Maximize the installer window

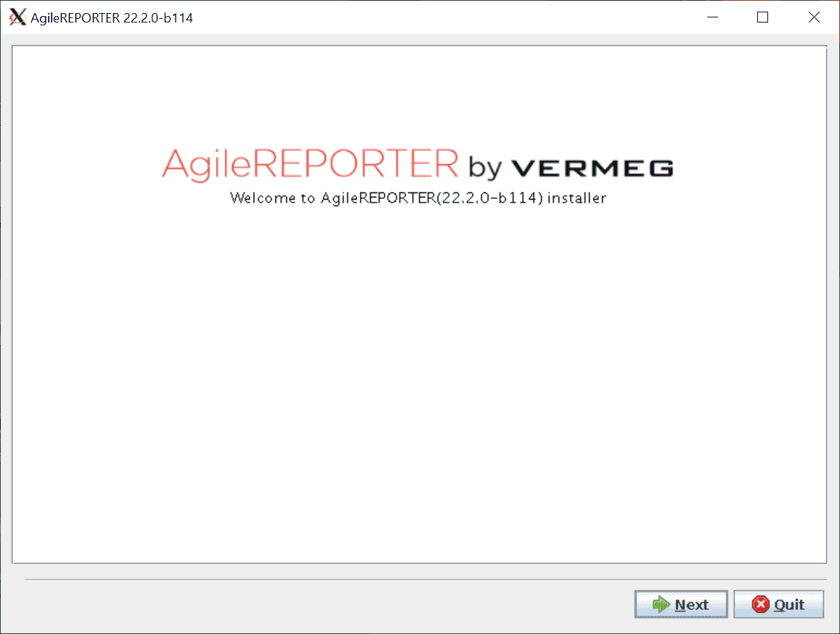763,17
